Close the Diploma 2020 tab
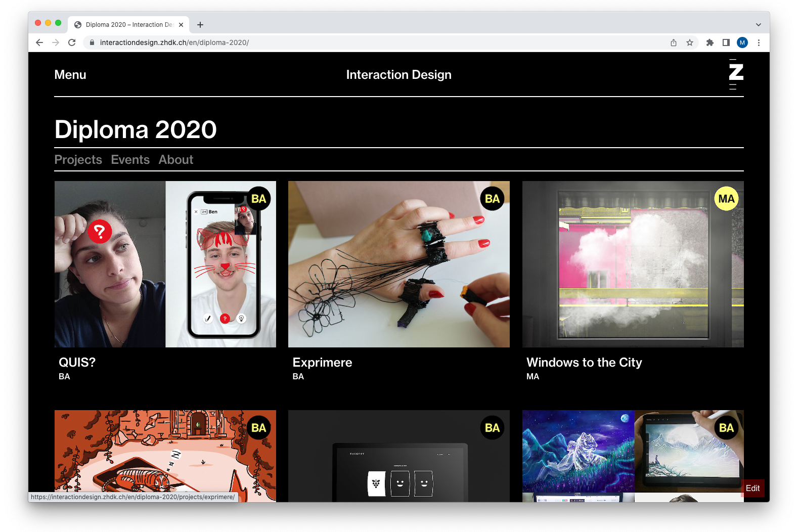 [x=181, y=25]
